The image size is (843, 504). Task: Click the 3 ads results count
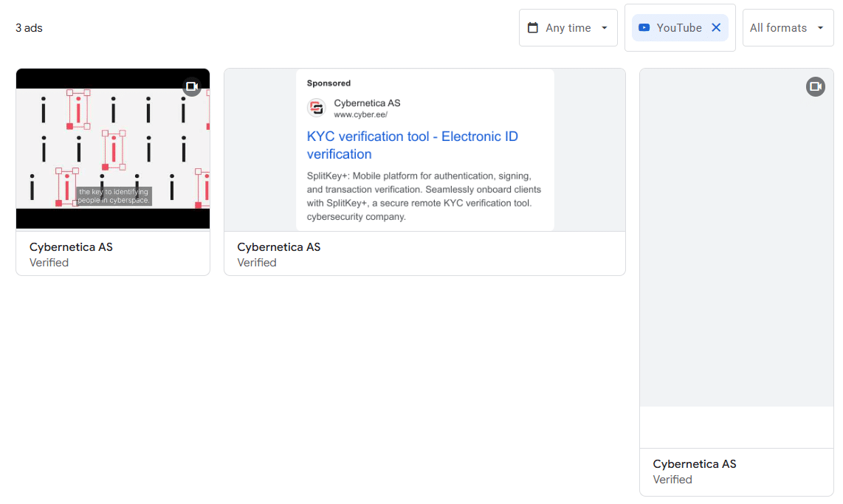tap(28, 27)
